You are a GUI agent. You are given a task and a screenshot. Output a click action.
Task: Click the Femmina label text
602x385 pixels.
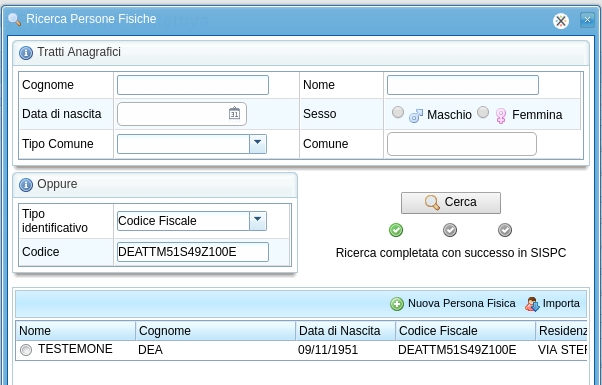[x=537, y=115]
